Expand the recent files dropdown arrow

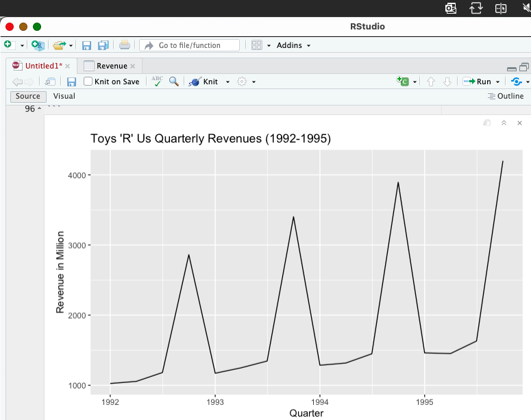coord(71,45)
